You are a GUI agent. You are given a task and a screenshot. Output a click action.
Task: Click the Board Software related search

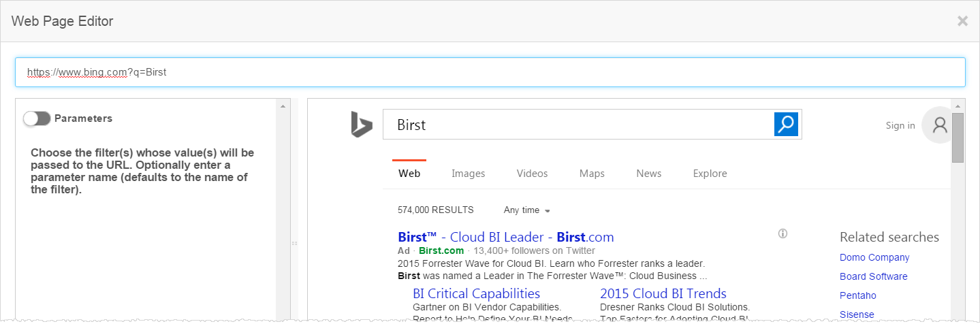(x=873, y=277)
